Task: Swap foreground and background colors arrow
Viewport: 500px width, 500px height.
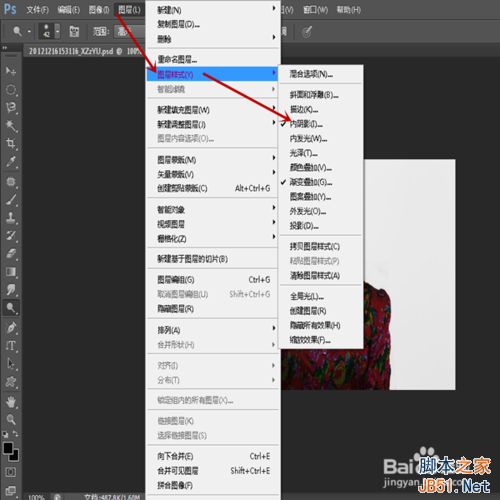Action: (x=16, y=434)
